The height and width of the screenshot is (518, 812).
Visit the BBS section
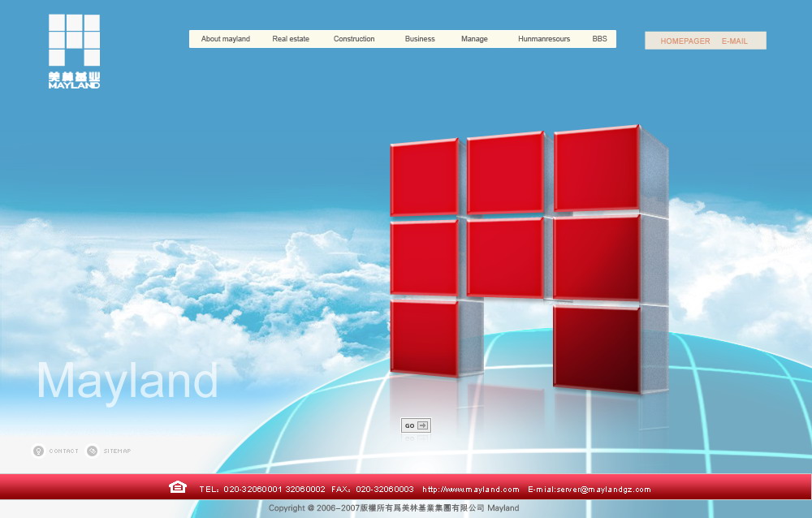[x=599, y=39]
